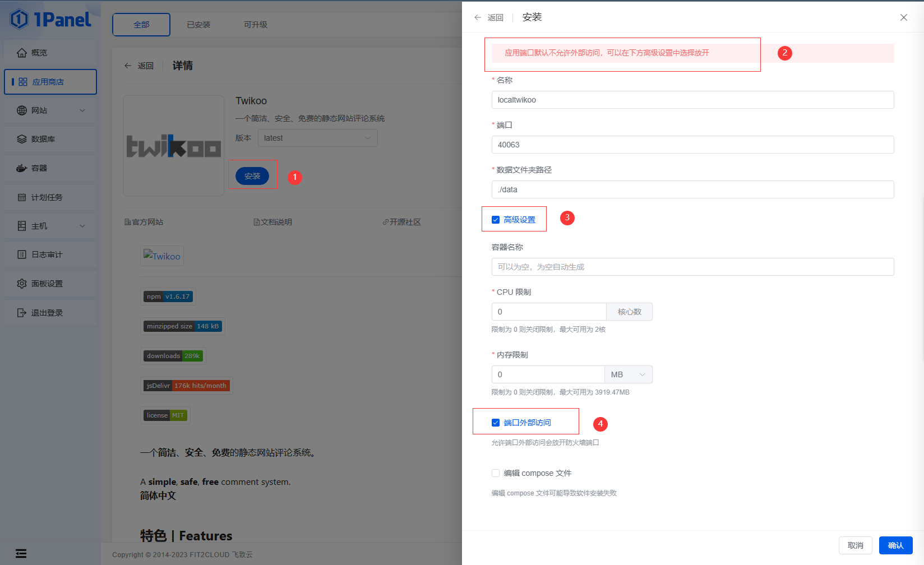Click the port input field
924x565 pixels.
pyautogui.click(x=692, y=145)
